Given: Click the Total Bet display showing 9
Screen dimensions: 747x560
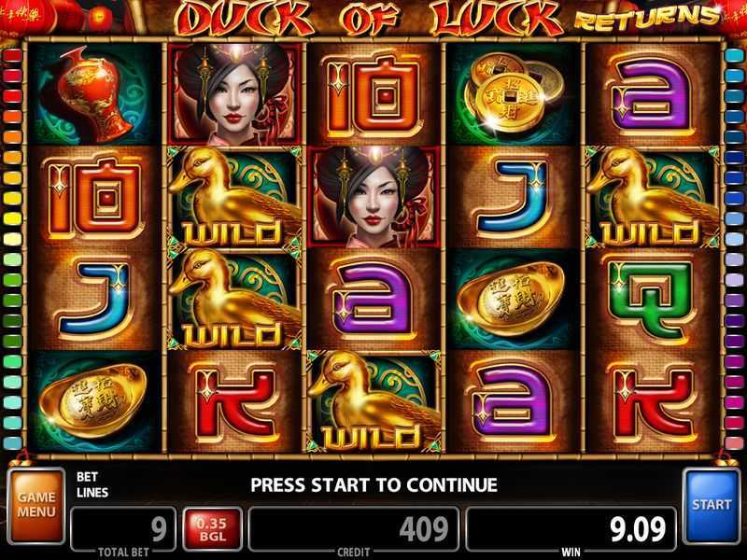Looking at the screenshot, I should [x=123, y=529].
